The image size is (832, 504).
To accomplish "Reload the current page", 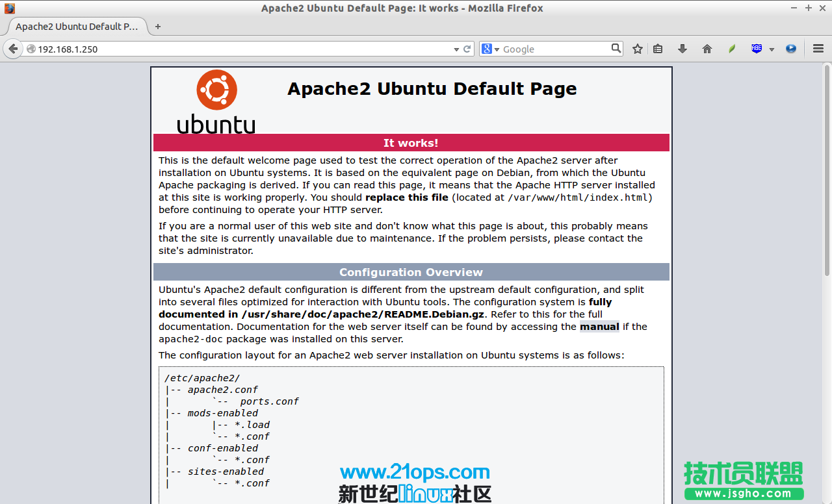I will coord(467,48).
